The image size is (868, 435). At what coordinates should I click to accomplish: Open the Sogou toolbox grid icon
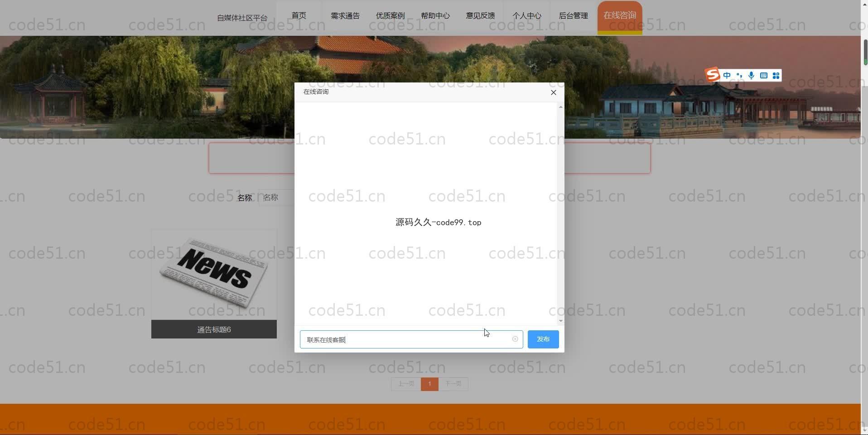pyautogui.click(x=776, y=76)
